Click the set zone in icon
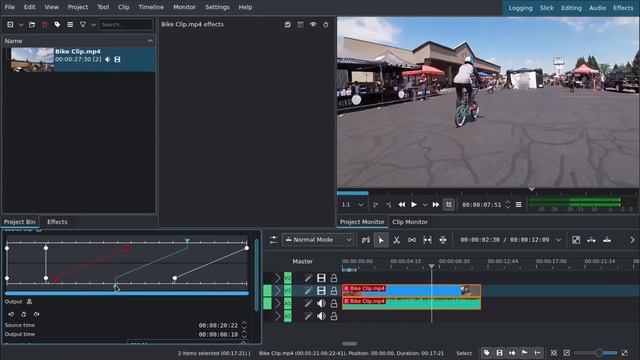Image resolution: width=640 pixels, height=360 pixels. (x=376, y=204)
